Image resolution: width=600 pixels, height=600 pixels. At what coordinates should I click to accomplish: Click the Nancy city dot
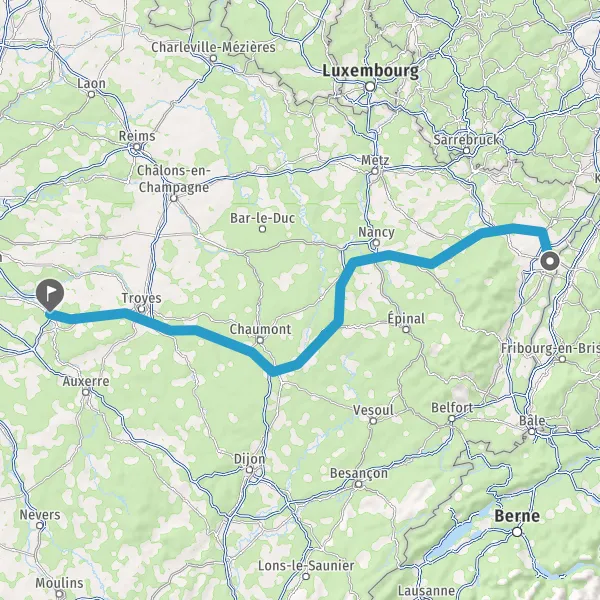point(376,243)
